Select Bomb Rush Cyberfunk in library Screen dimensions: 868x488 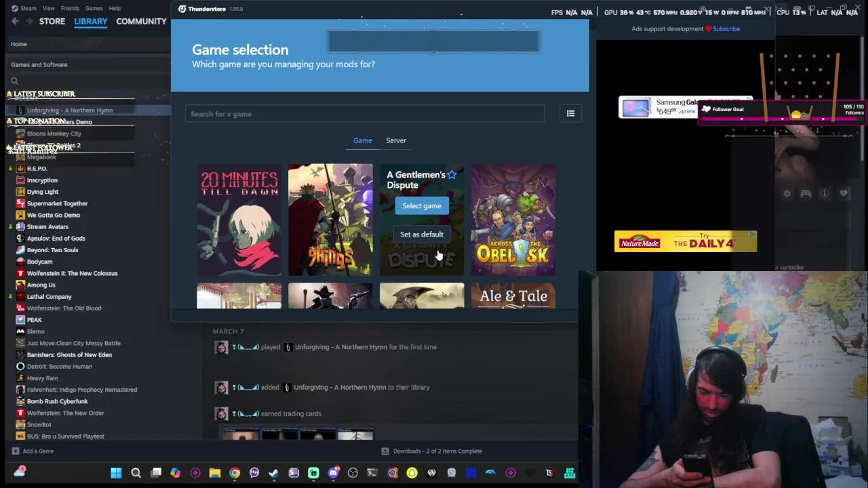57,401
